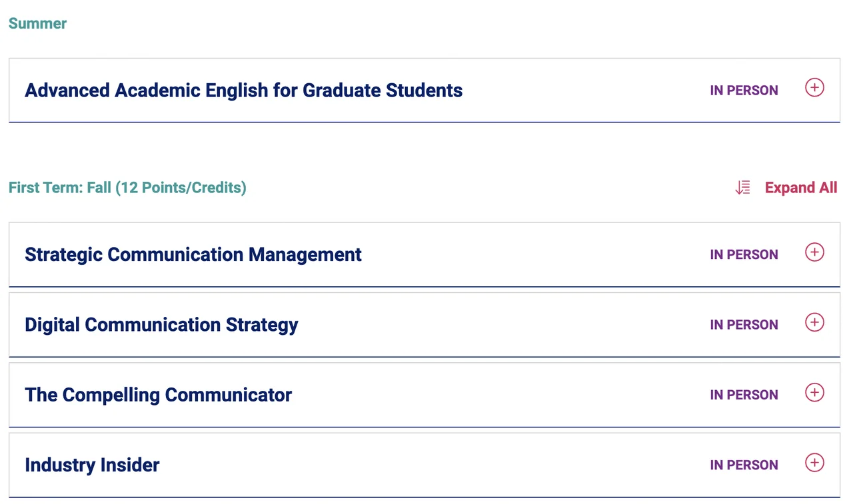853x504 pixels.
Task: Click IN PERSON label on Industry Insider row
Action: pyautogui.click(x=744, y=465)
